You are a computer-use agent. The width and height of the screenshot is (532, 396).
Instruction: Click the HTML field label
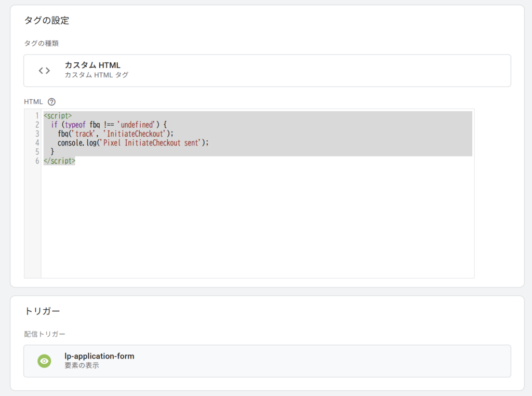(33, 102)
